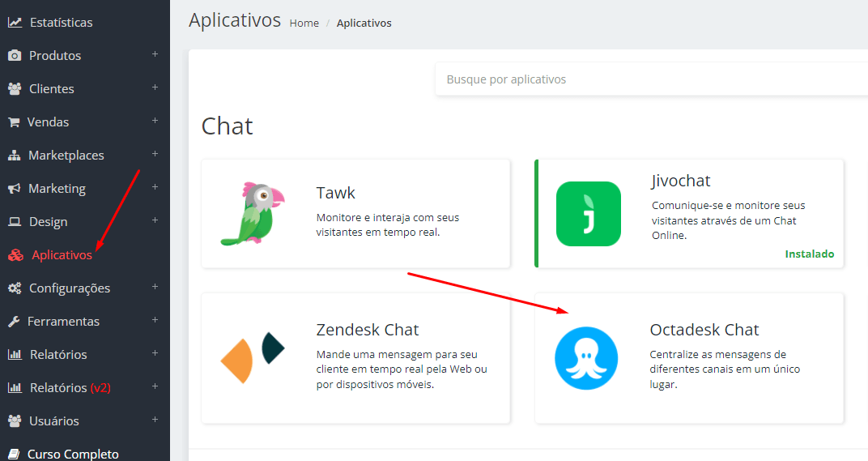868x461 pixels.
Task: Expand the Relatórios (v2) plus sign
Action: click(155, 386)
